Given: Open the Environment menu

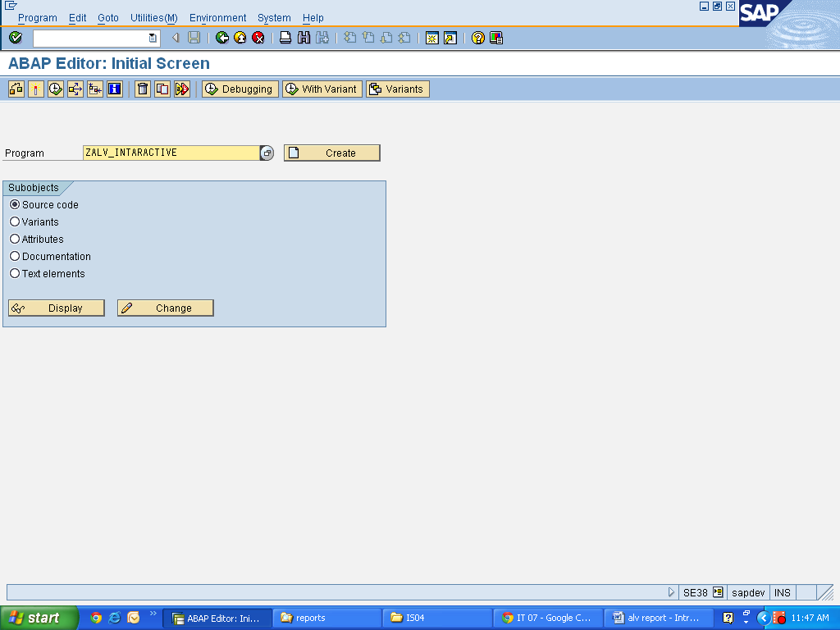Looking at the screenshot, I should [217, 17].
